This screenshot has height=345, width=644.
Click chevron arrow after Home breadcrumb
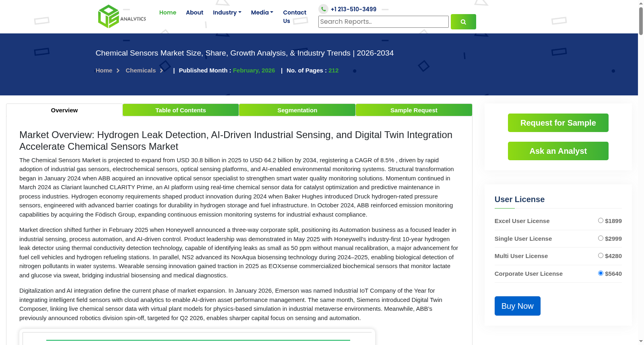pyautogui.click(x=118, y=71)
